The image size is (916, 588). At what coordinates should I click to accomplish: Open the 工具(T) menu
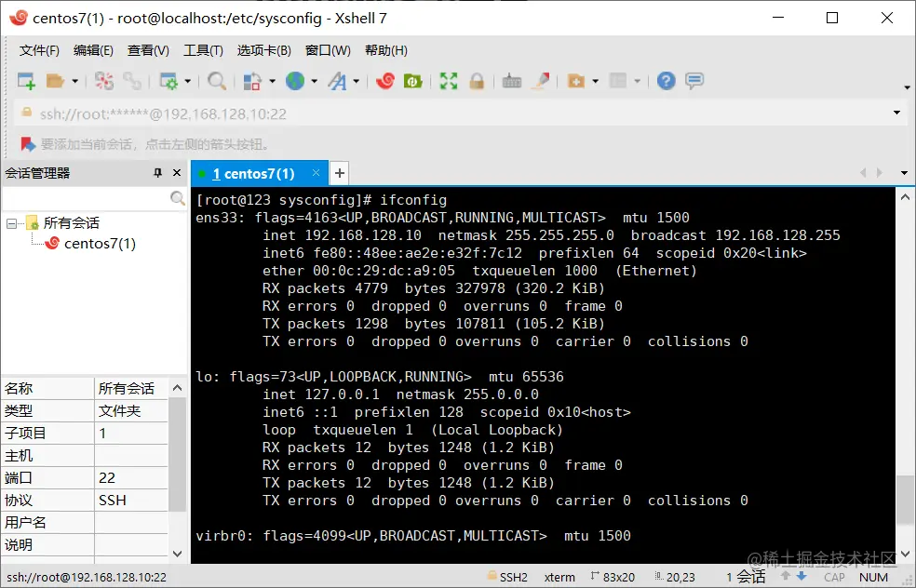(203, 50)
